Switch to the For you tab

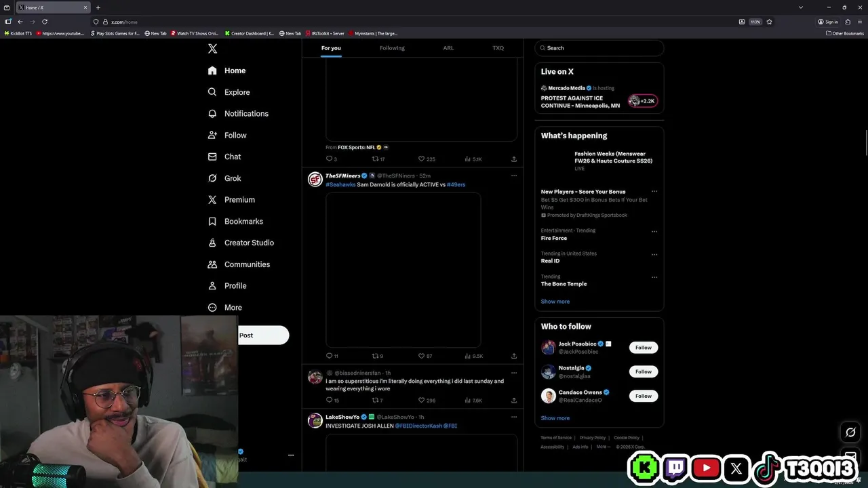coord(331,48)
